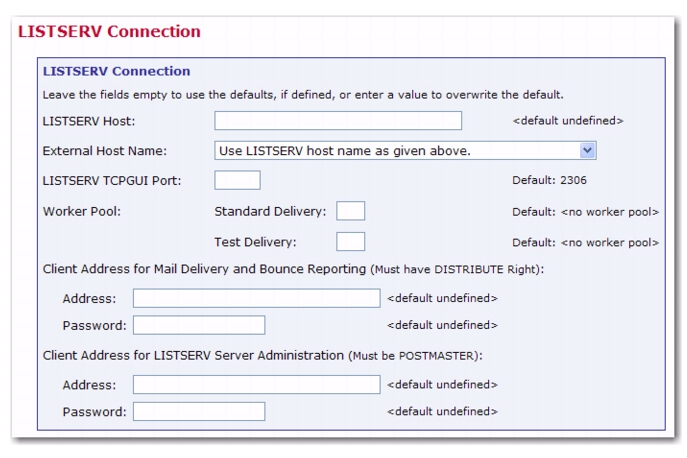This screenshot has width=687, height=458.
Task: Click the Standard Delivery worker pool box
Action: coord(351,211)
